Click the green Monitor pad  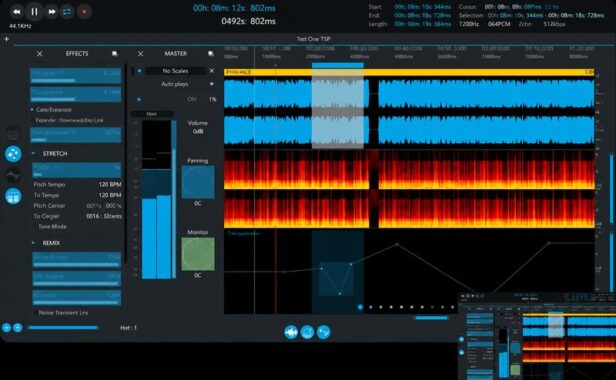click(198, 254)
